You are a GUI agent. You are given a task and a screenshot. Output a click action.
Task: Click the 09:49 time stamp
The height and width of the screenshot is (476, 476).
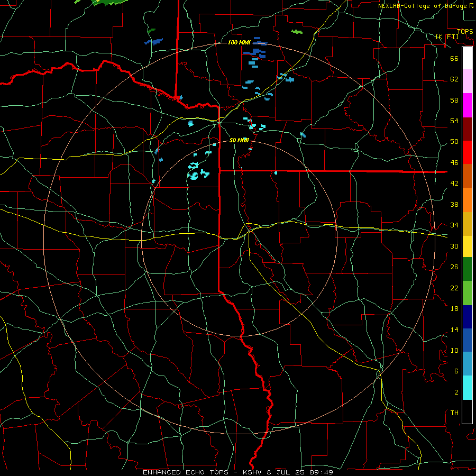[x=321, y=472]
